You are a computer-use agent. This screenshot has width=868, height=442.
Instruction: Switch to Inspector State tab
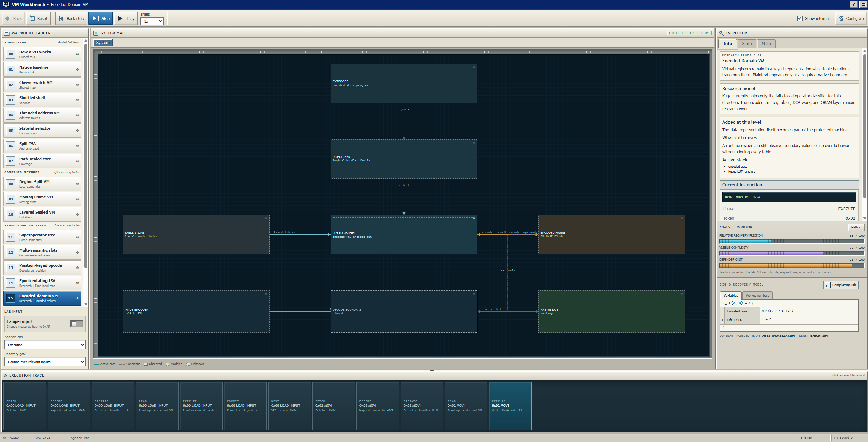tap(747, 43)
